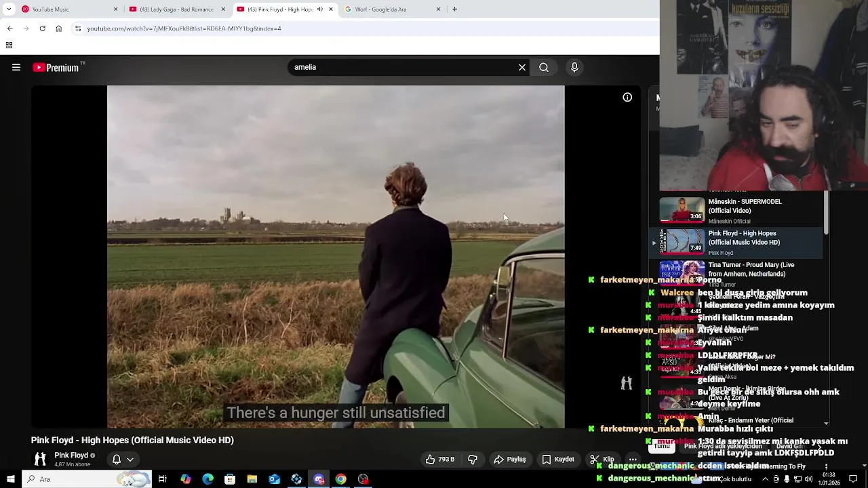Reload the current page
The width and height of the screenshot is (868, 488).
[x=42, y=28]
